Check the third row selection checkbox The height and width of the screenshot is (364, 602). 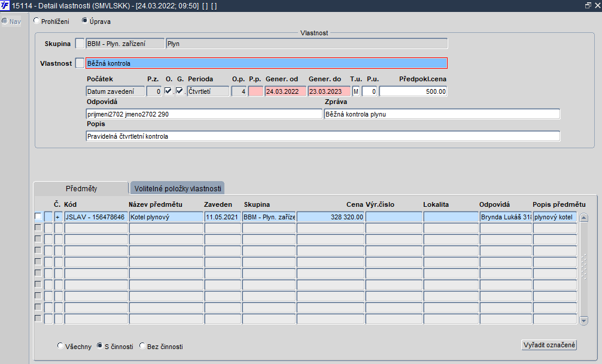pyautogui.click(x=38, y=238)
